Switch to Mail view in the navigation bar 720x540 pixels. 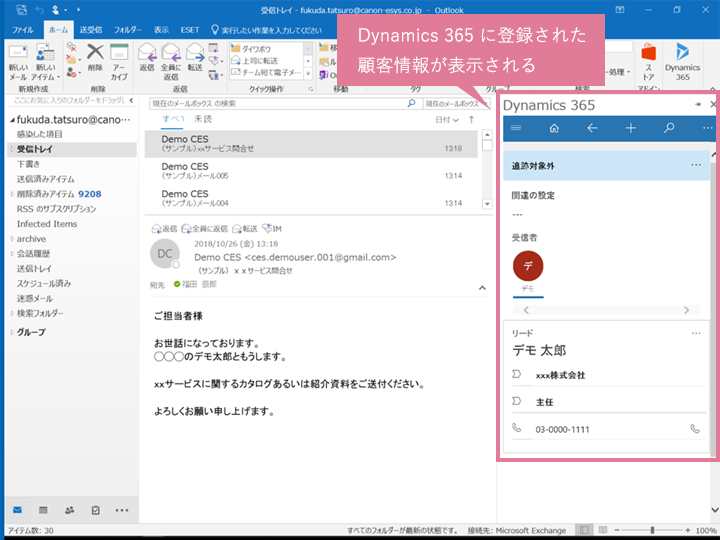click(x=17, y=510)
